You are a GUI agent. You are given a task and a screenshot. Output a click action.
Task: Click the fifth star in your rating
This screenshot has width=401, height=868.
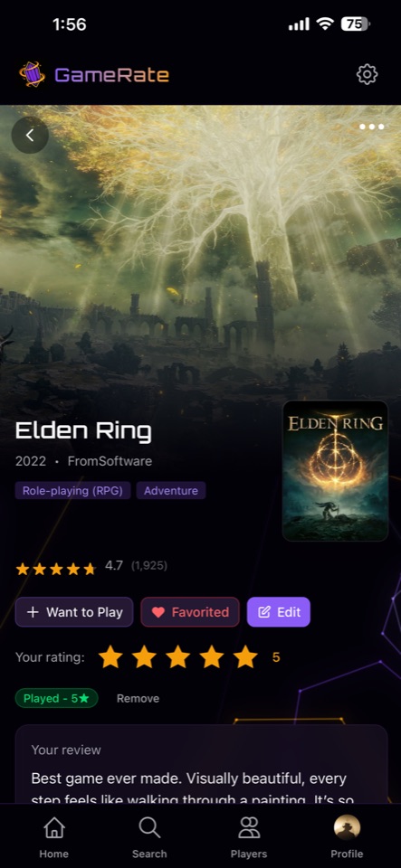click(245, 657)
